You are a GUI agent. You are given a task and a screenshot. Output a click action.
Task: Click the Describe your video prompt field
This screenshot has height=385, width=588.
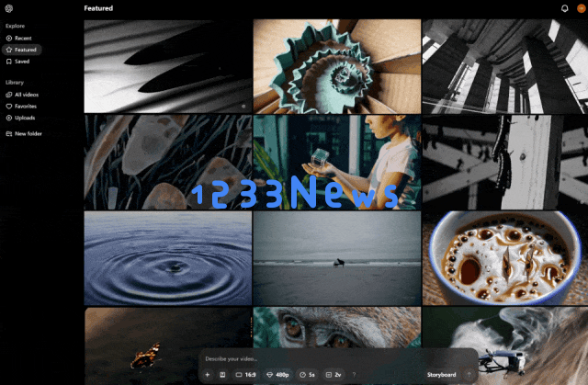click(x=337, y=359)
